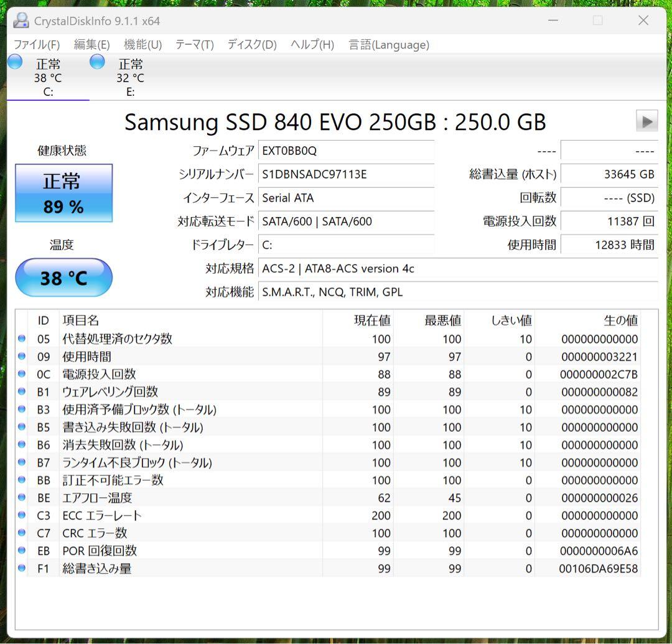Click the blue health lamp above E: drive

point(97,62)
